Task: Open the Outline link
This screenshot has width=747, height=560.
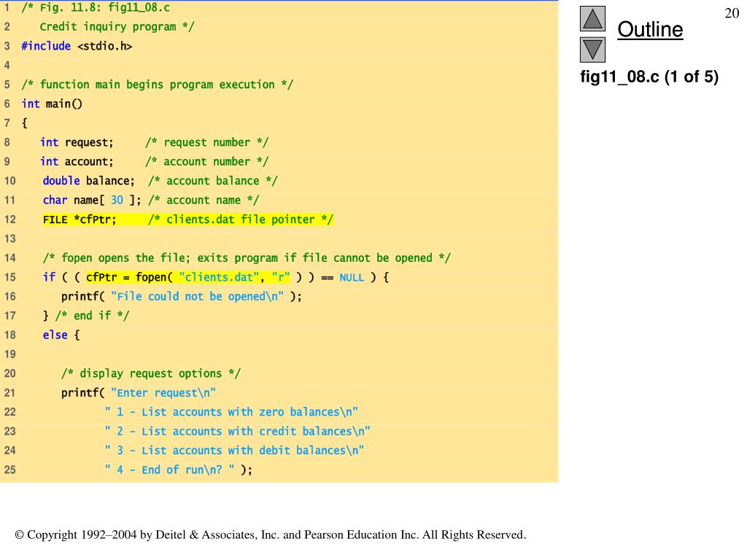Action: click(650, 29)
